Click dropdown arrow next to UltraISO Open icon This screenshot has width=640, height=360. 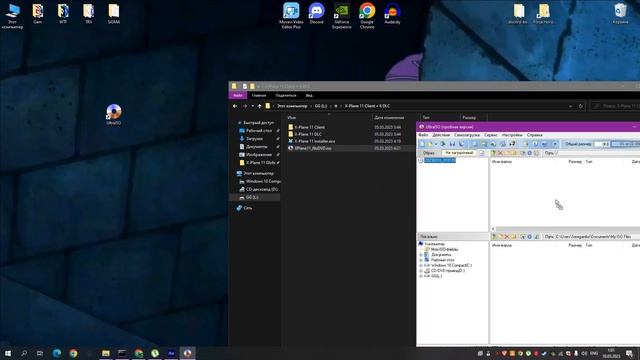tap(436, 144)
